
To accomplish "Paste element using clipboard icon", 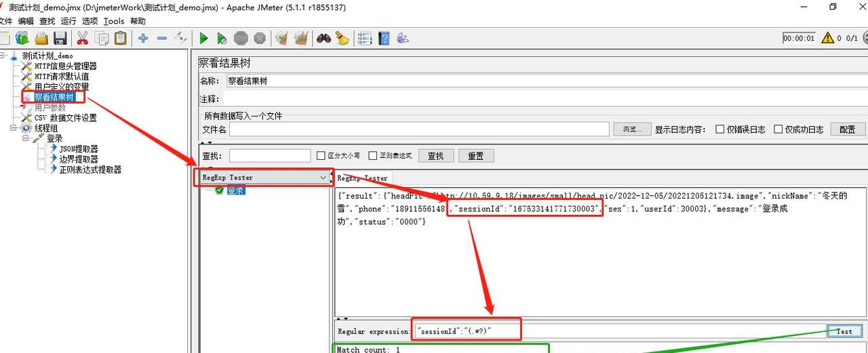I will point(120,38).
